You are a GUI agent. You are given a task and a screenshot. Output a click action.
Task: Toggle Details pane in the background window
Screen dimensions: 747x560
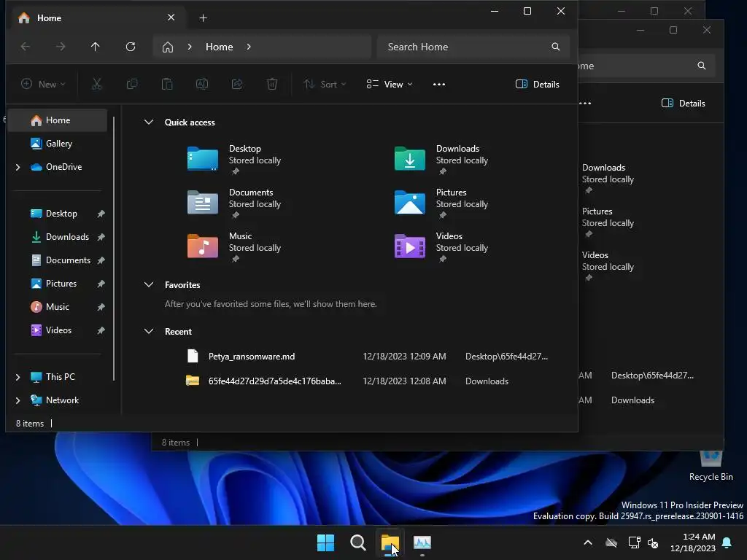(x=683, y=104)
